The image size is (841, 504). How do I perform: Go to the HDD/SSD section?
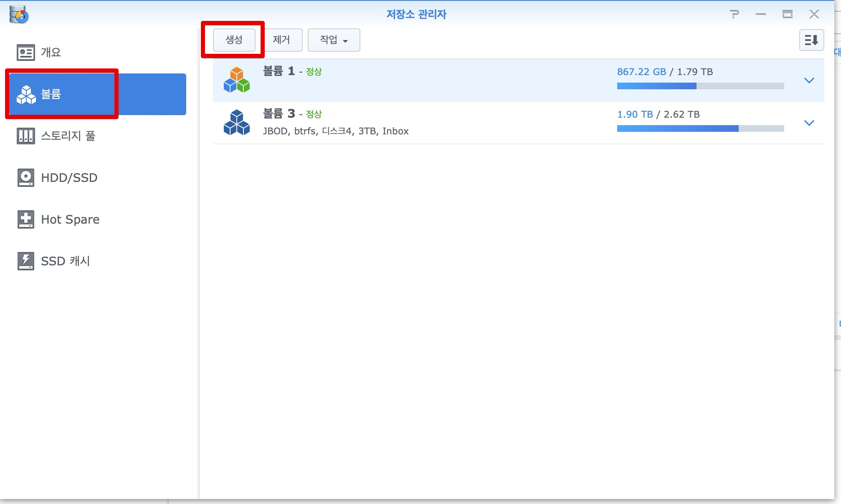tap(69, 178)
